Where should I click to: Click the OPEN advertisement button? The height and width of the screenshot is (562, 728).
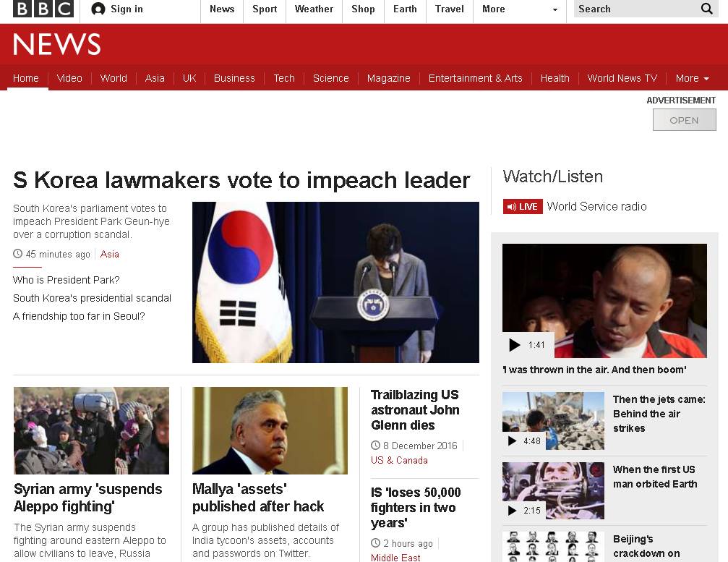point(685,120)
